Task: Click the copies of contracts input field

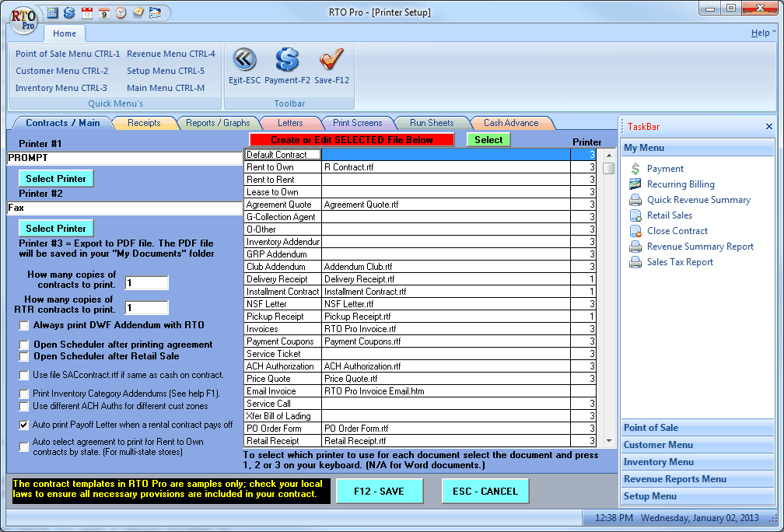Action: [x=146, y=283]
